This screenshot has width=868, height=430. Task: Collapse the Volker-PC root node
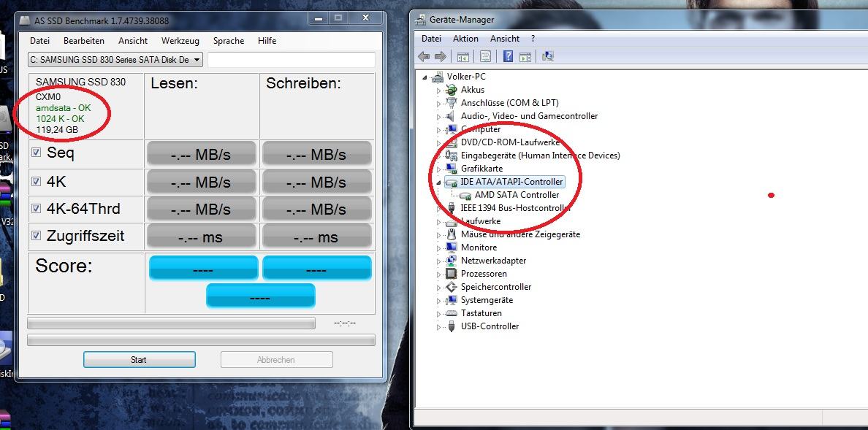pos(425,77)
